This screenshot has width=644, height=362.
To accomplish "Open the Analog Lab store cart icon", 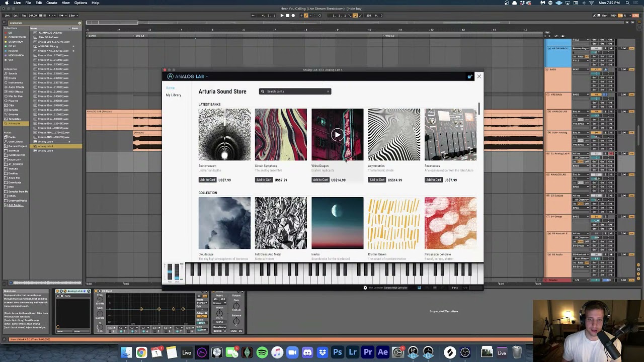I will 469,76.
